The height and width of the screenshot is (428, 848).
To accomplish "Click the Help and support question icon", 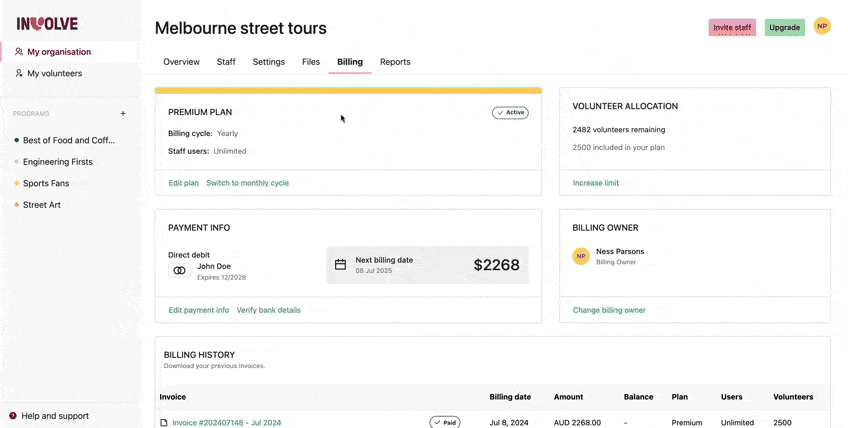I will pos(13,416).
